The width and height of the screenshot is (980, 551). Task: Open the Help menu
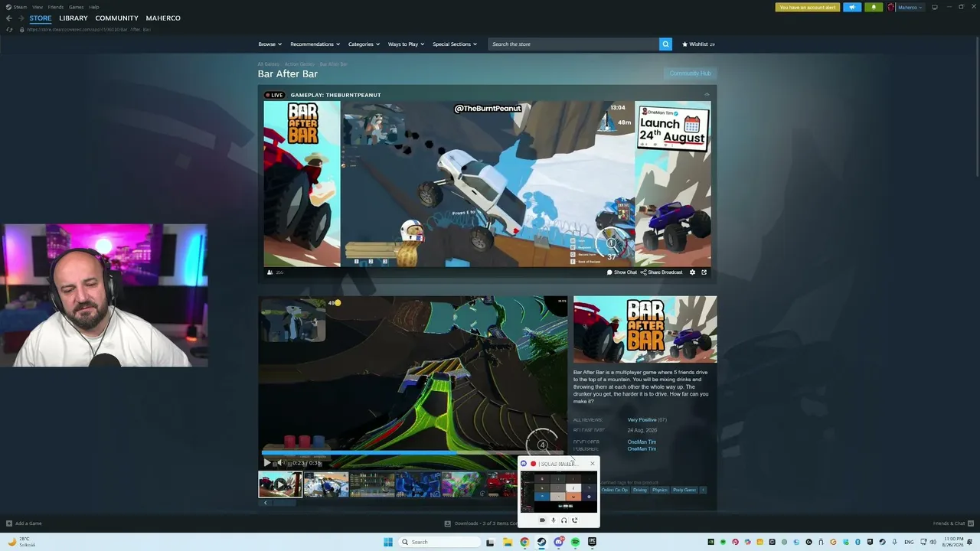pyautogui.click(x=94, y=7)
